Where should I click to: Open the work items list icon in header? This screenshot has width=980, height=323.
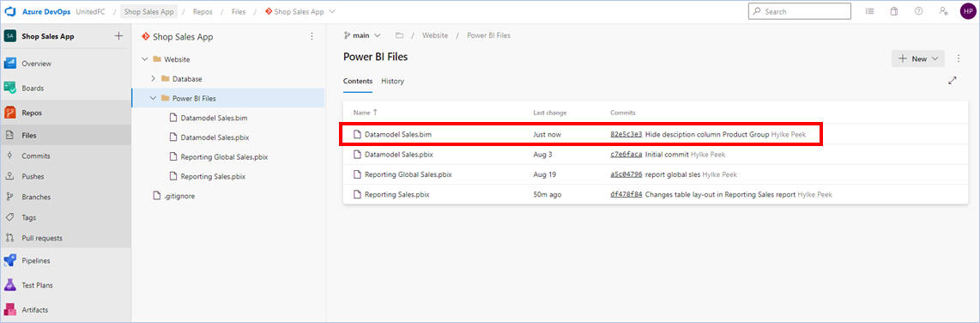(869, 11)
